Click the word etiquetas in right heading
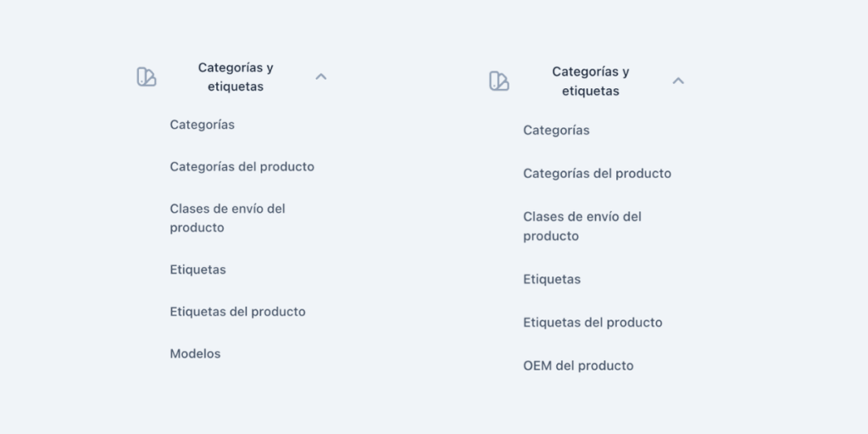This screenshot has width=868, height=434. pyautogui.click(x=590, y=91)
